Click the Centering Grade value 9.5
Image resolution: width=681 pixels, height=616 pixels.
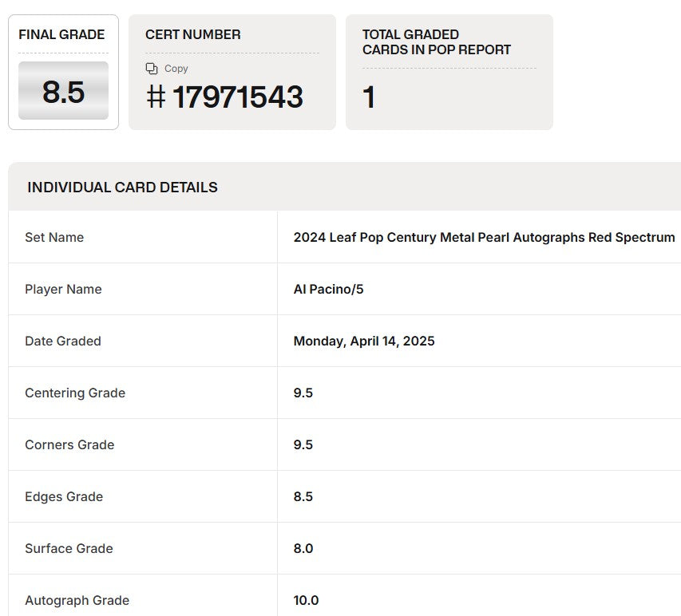(x=303, y=393)
